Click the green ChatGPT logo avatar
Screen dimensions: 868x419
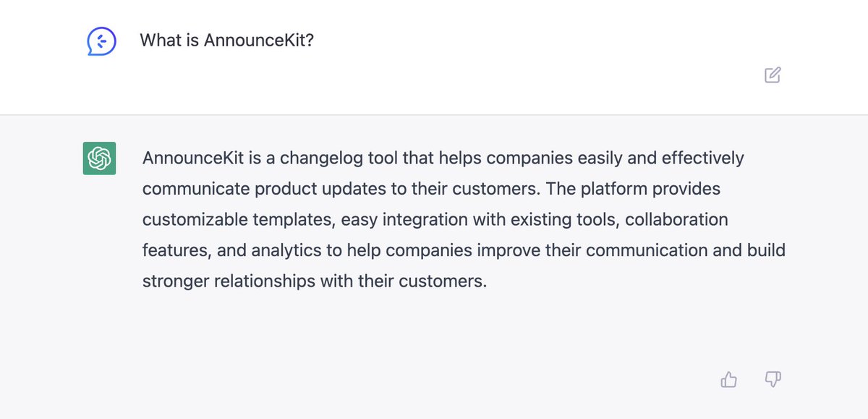tap(99, 158)
